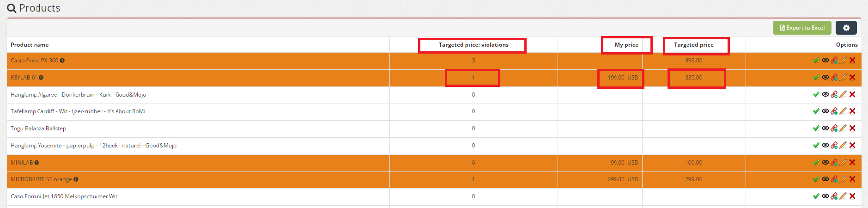Add link for Caso Fomini Jet product

834,196
